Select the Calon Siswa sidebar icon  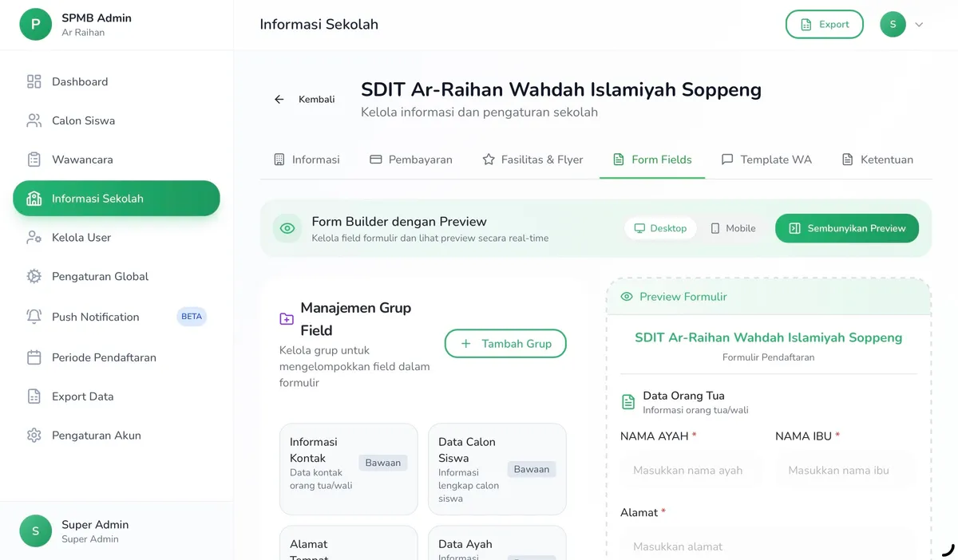(33, 120)
